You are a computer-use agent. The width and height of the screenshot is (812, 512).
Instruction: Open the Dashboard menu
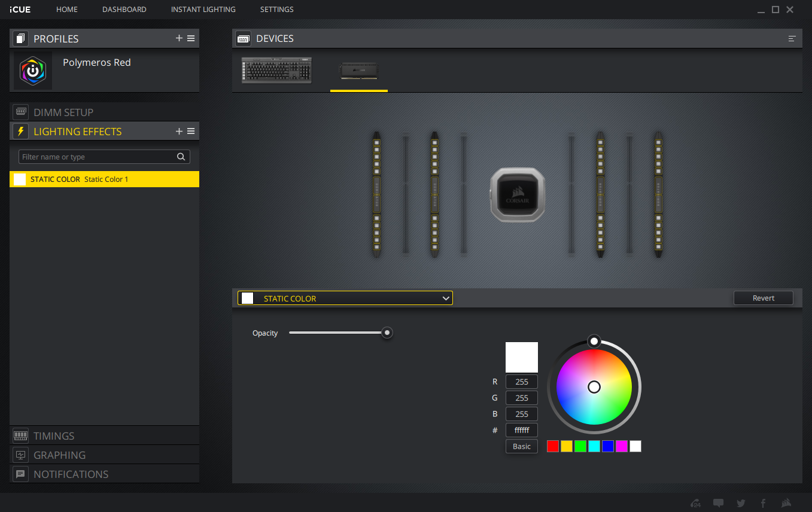tap(124, 10)
